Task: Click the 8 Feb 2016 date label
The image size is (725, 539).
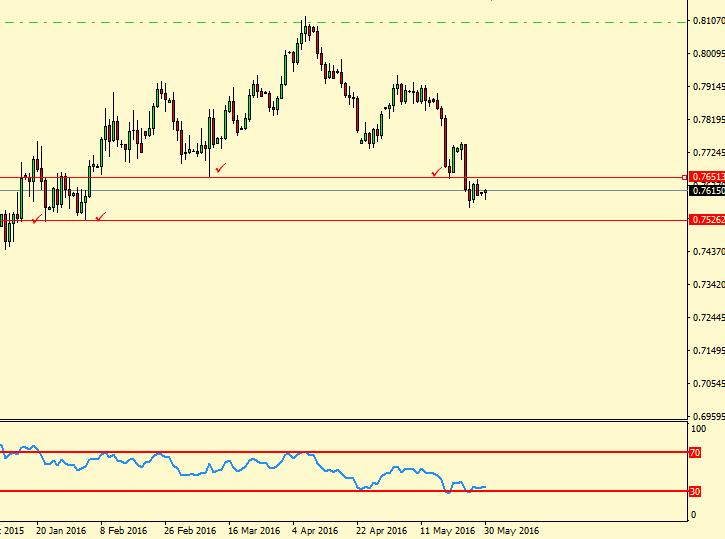Action: click(x=123, y=530)
